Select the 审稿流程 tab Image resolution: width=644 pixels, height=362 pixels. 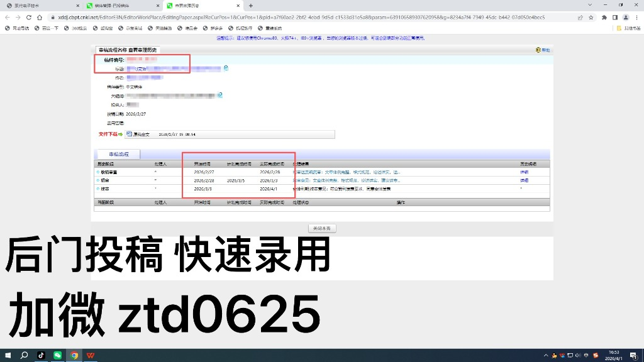click(118, 154)
